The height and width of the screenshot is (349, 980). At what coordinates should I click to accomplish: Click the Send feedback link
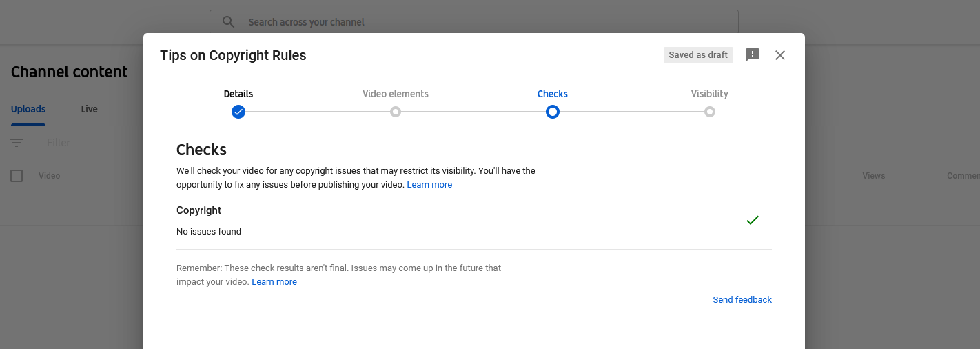coord(742,300)
